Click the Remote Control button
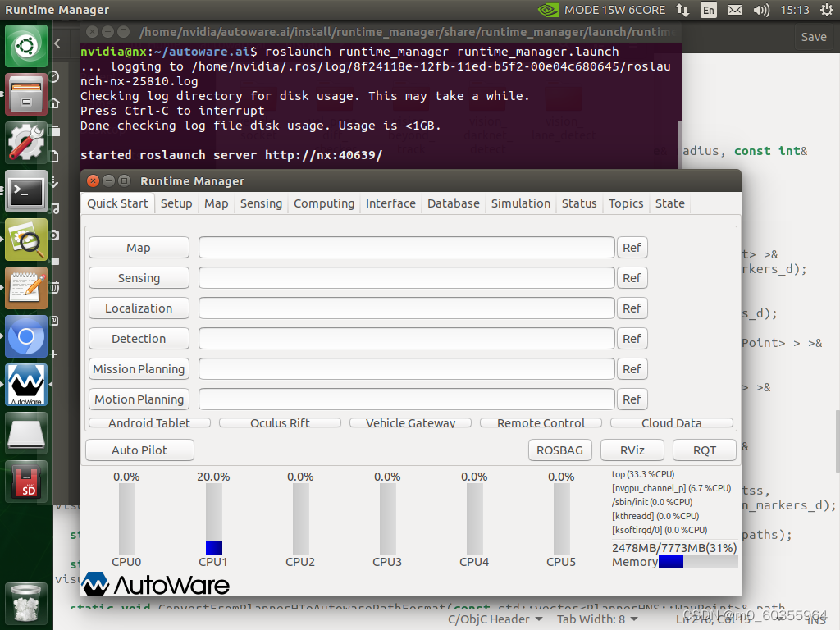 click(x=541, y=422)
